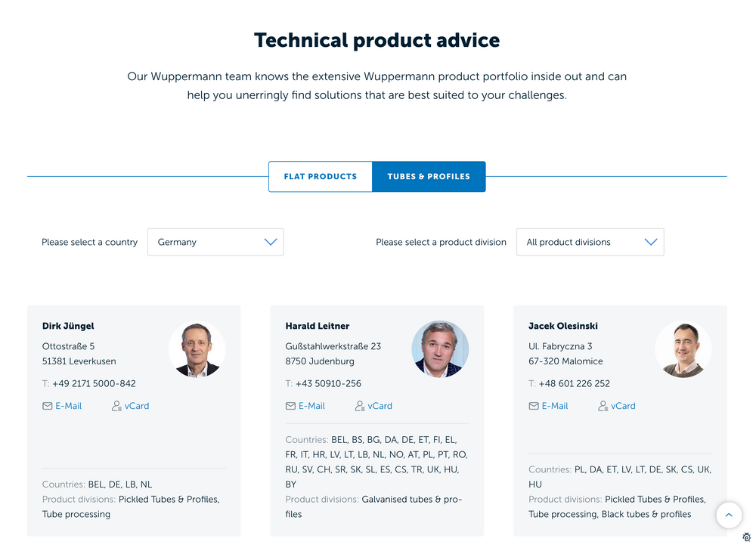Switch to the FLAT PRODUCTS tab
This screenshot has height=545, width=756.
(320, 176)
